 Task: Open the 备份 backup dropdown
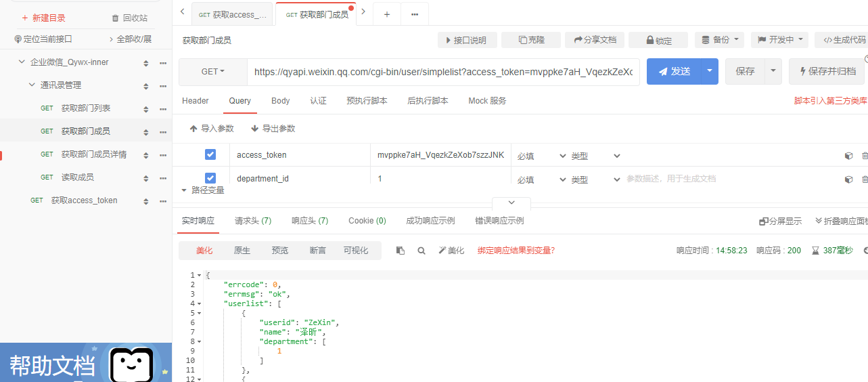pyautogui.click(x=719, y=40)
